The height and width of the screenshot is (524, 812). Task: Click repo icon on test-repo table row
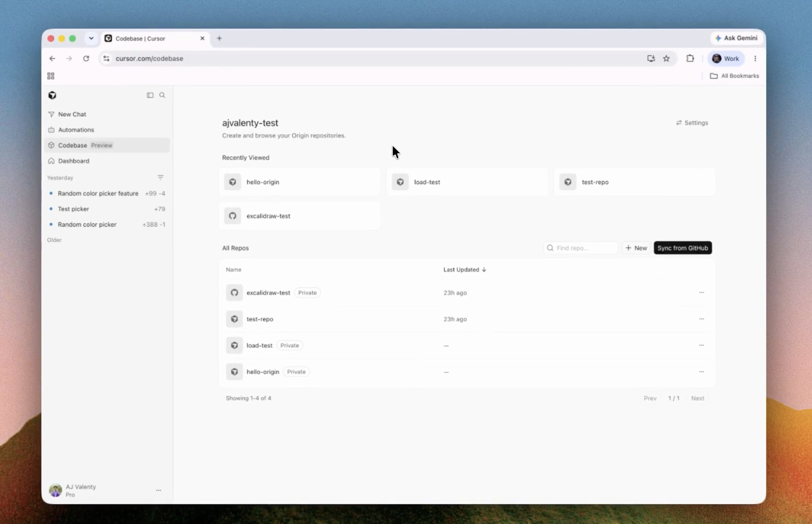[234, 319]
